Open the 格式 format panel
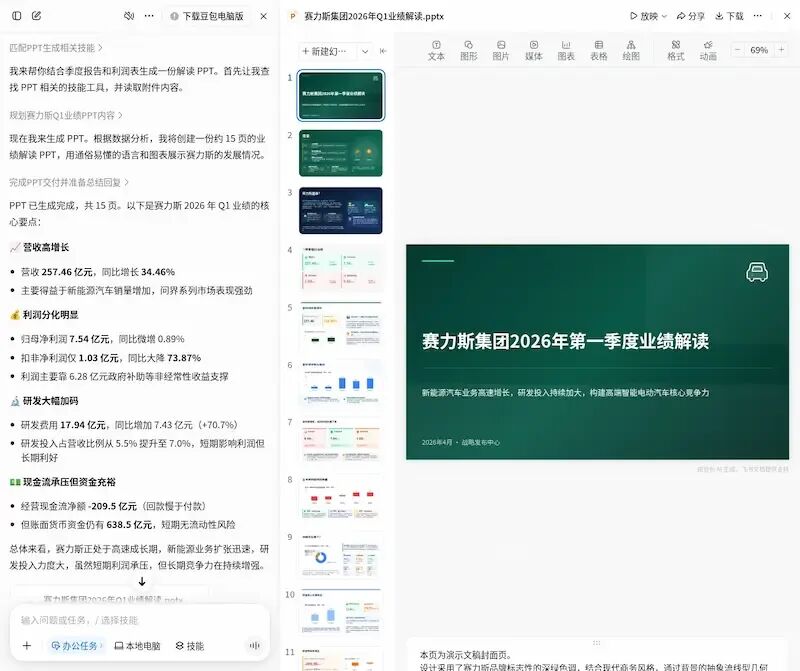 676,50
